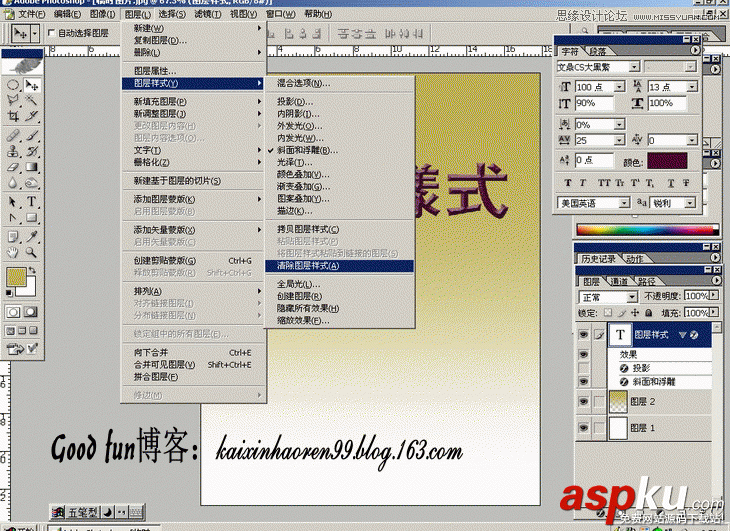Enable Quick Mask mode button

[31, 312]
